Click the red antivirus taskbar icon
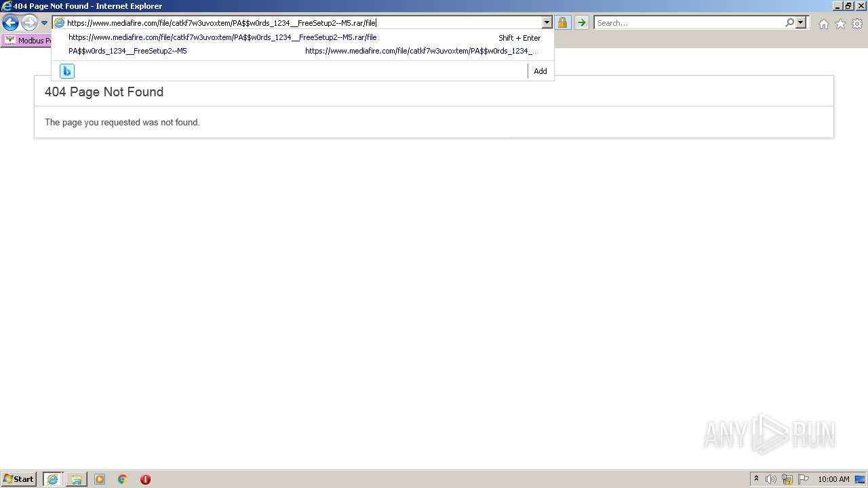 tap(145, 479)
